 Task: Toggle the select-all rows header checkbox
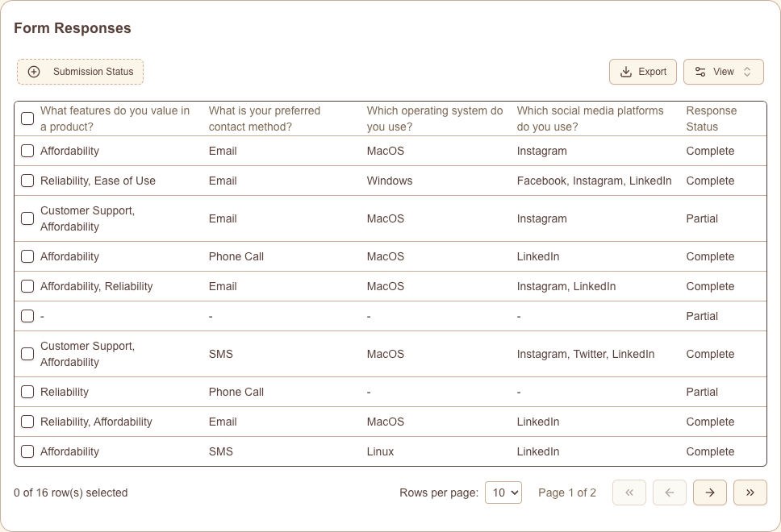pyautogui.click(x=27, y=118)
